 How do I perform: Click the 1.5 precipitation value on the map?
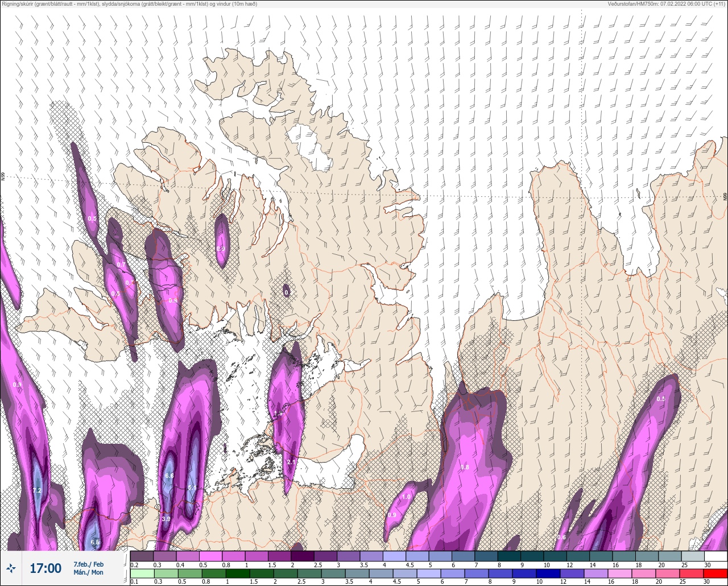[x=278, y=413]
